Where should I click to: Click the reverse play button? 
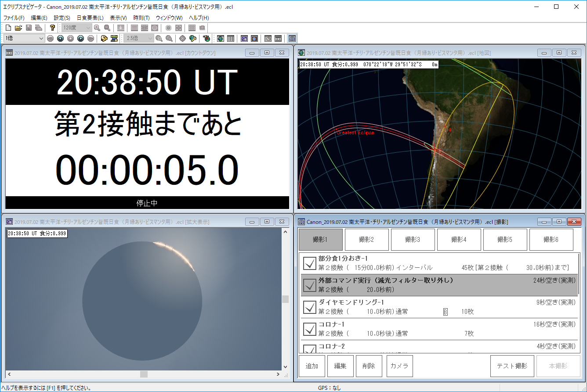click(x=60, y=39)
